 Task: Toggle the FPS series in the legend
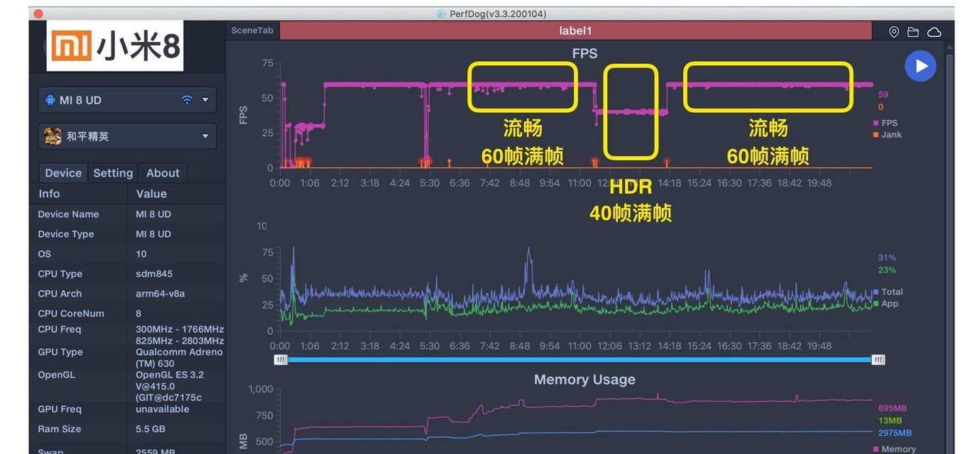pos(885,123)
